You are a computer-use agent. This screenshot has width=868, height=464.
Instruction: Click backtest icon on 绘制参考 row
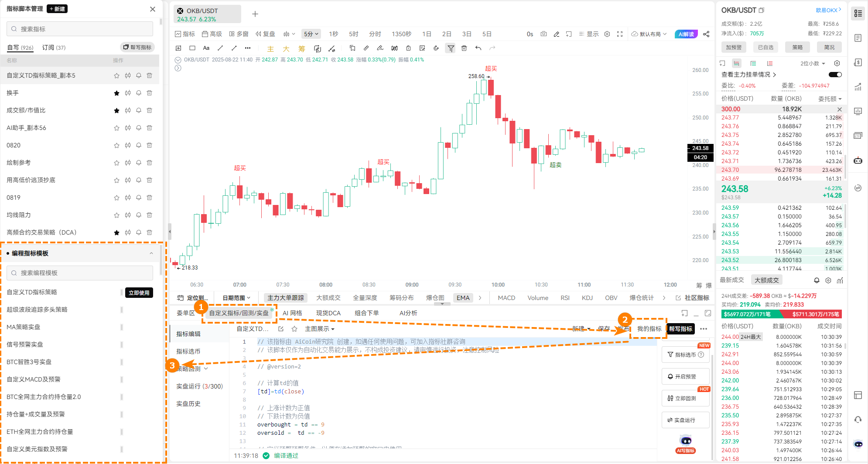tap(128, 163)
